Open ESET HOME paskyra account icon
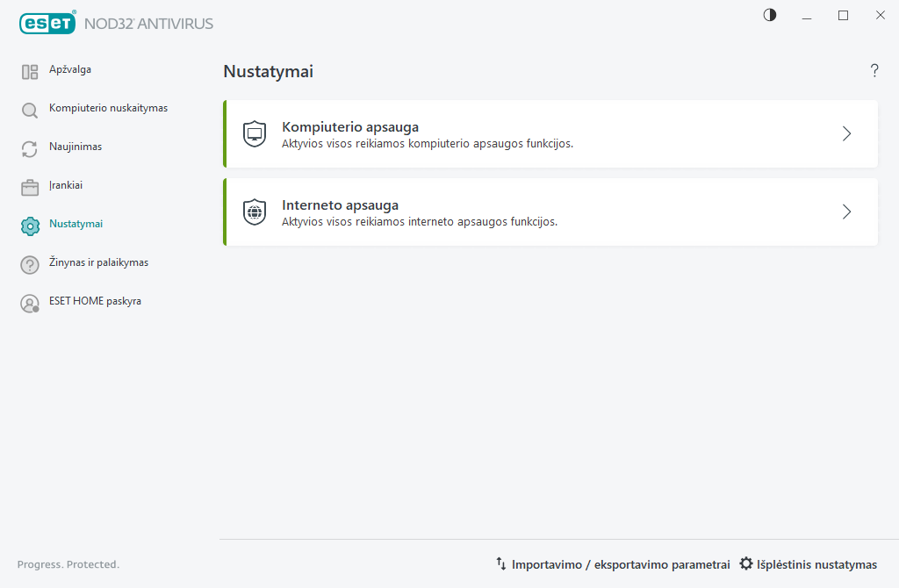The image size is (899, 588). click(x=29, y=302)
